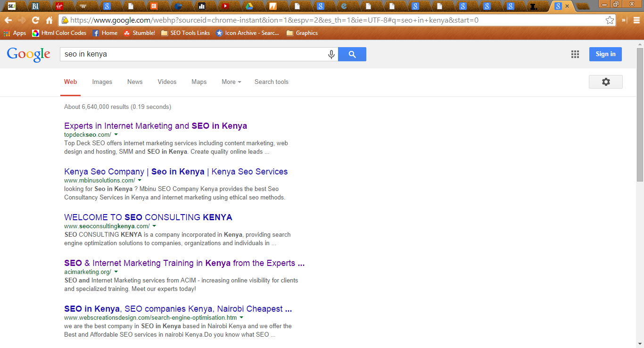Click the Google logo
Viewport: 644px width, 348px height.
29,55
